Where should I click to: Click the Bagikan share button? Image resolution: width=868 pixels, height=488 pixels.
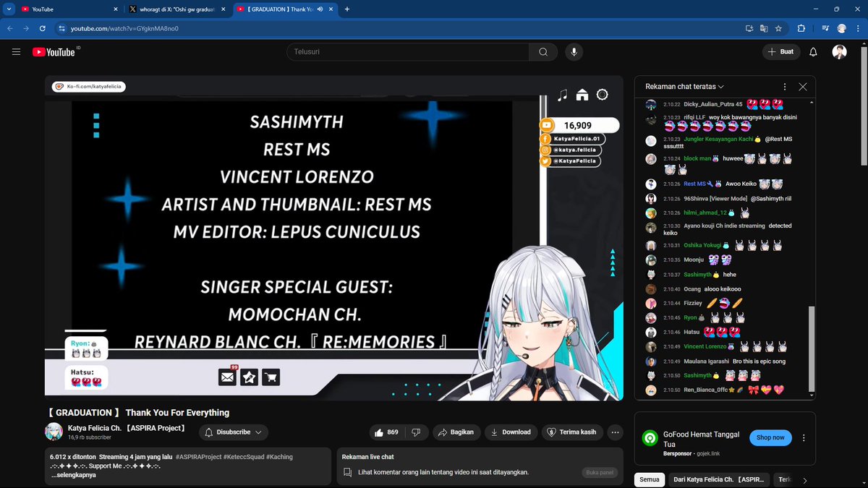pos(456,432)
